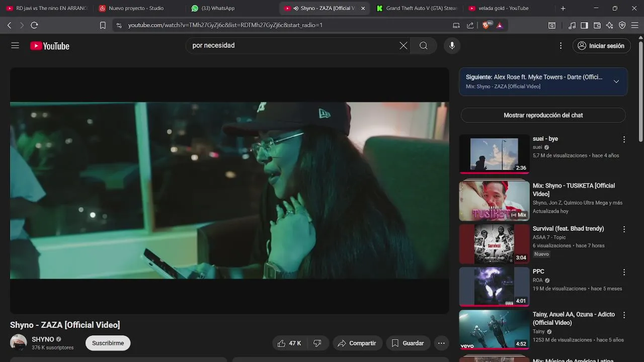Click the share icon in the address bar
The height and width of the screenshot is (362, 644).
coord(470,25)
